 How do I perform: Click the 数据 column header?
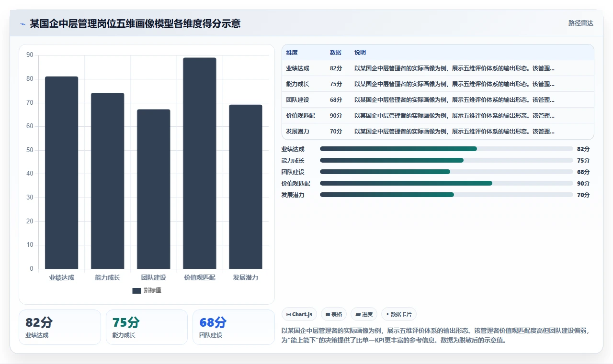coord(335,53)
